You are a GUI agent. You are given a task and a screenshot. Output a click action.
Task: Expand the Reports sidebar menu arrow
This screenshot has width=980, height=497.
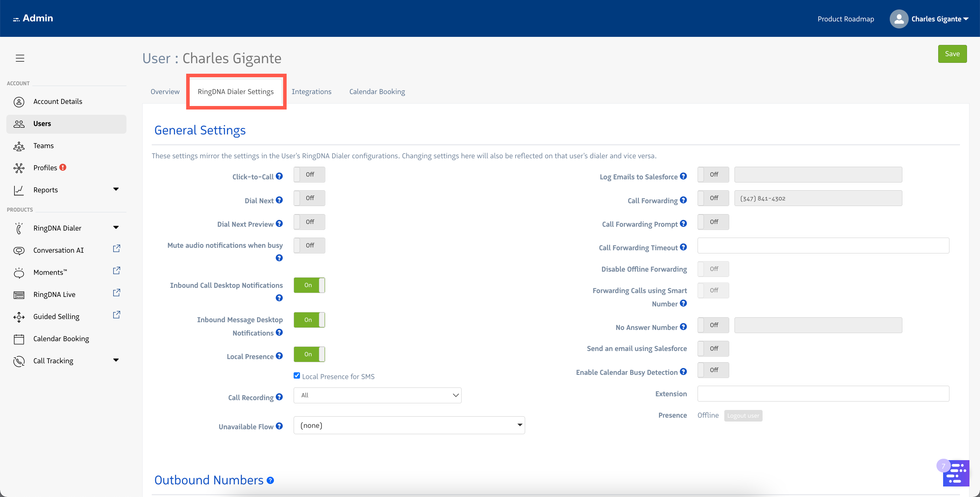(116, 190)
